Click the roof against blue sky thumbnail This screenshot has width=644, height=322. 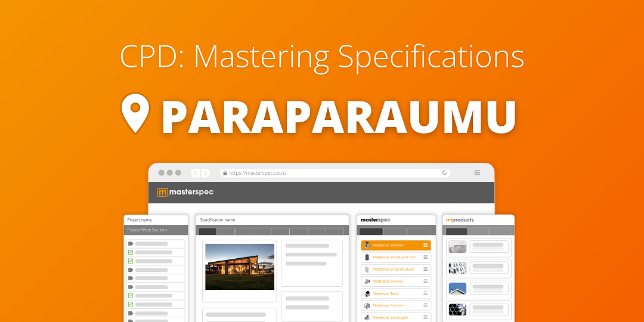tap(457, 289)
